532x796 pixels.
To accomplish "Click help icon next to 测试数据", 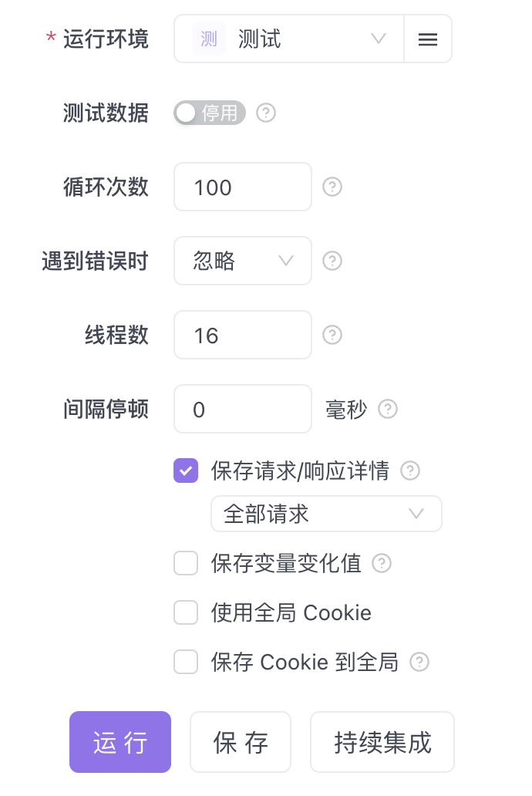I will click(266, 113).
